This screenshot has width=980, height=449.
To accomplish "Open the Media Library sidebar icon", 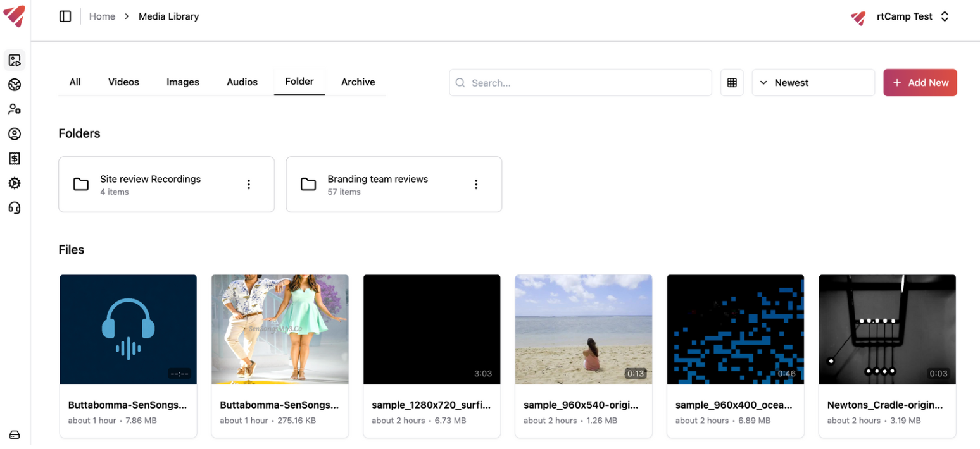I will coord(14,59).
